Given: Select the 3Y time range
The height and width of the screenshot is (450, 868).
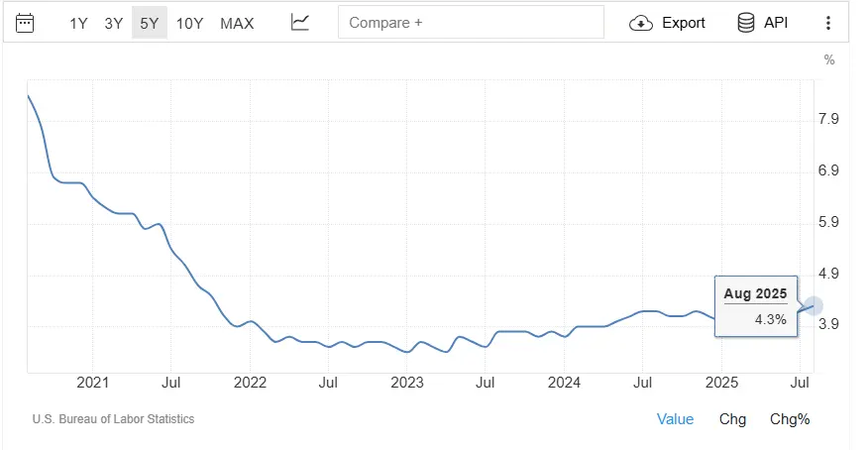Looking at the screenshot, I should coord(114,23).
